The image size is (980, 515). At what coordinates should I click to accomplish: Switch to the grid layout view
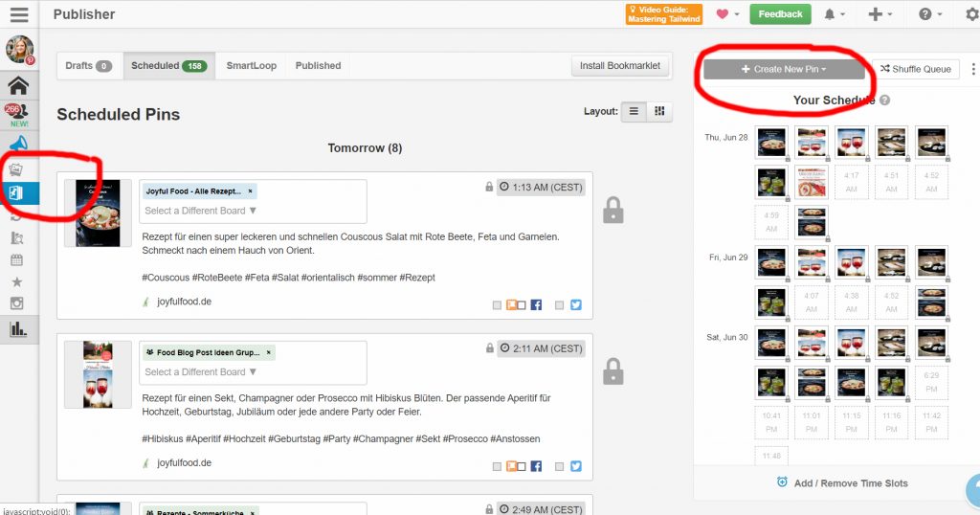pos(658,111)
